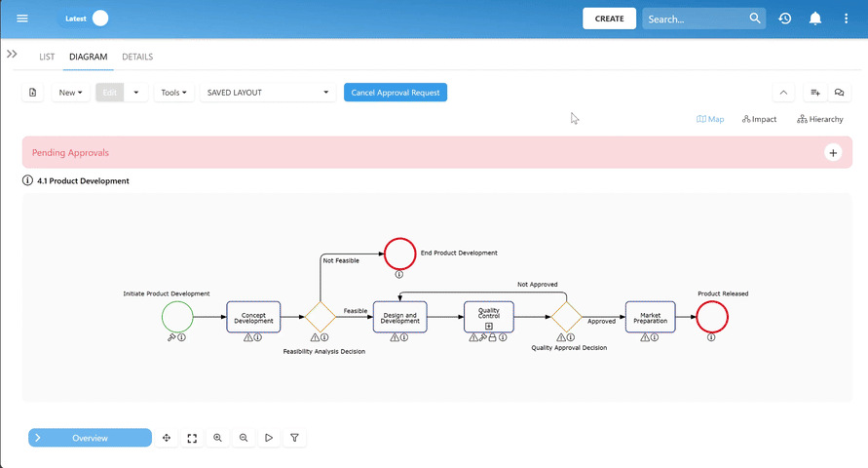Viewport: 868px width, 468px height.
Task: Open the Tools dropdown menu
Action: [173, 93]
